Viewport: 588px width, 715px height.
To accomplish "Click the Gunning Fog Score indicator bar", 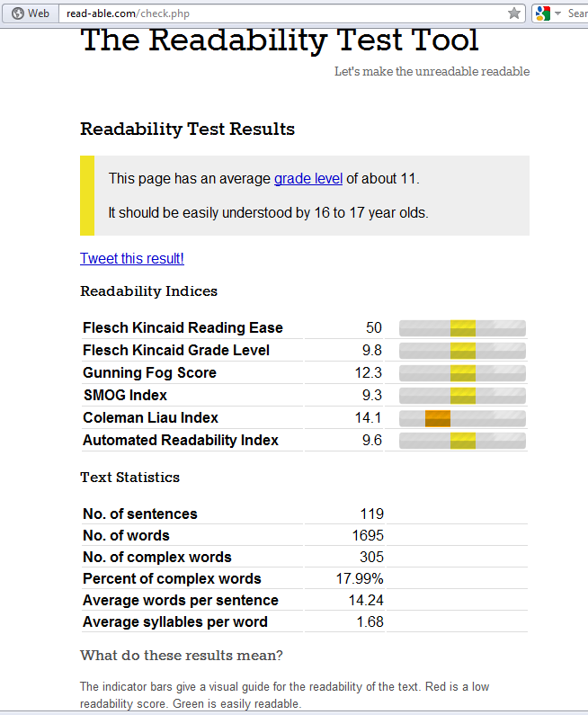I will 462,373.
